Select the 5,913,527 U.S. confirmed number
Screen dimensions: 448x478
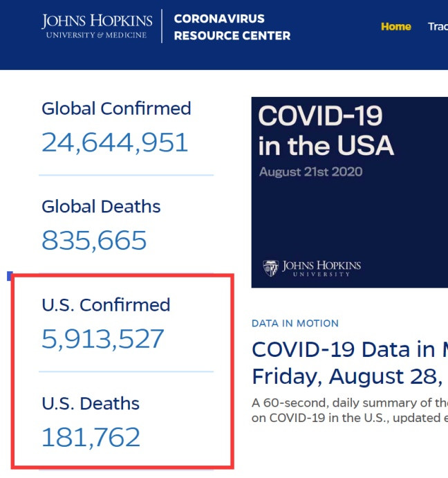[x=103, y=339]
